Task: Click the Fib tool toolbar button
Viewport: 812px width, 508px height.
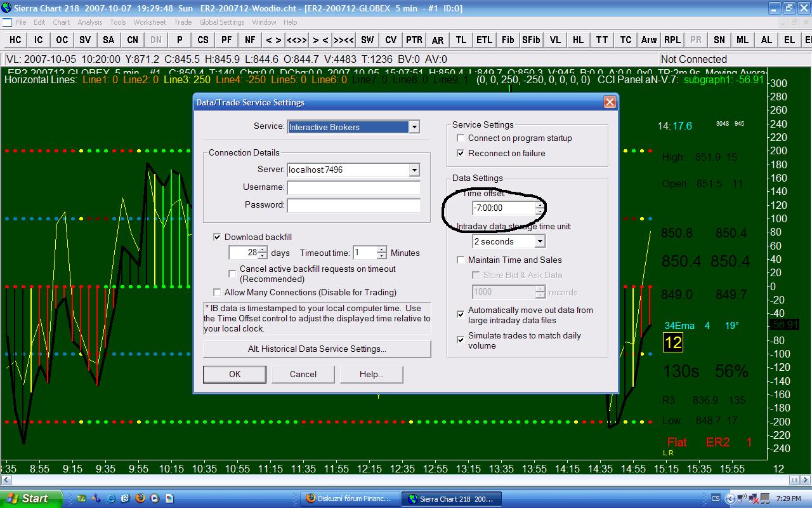Action: click(x=507, y=40)
